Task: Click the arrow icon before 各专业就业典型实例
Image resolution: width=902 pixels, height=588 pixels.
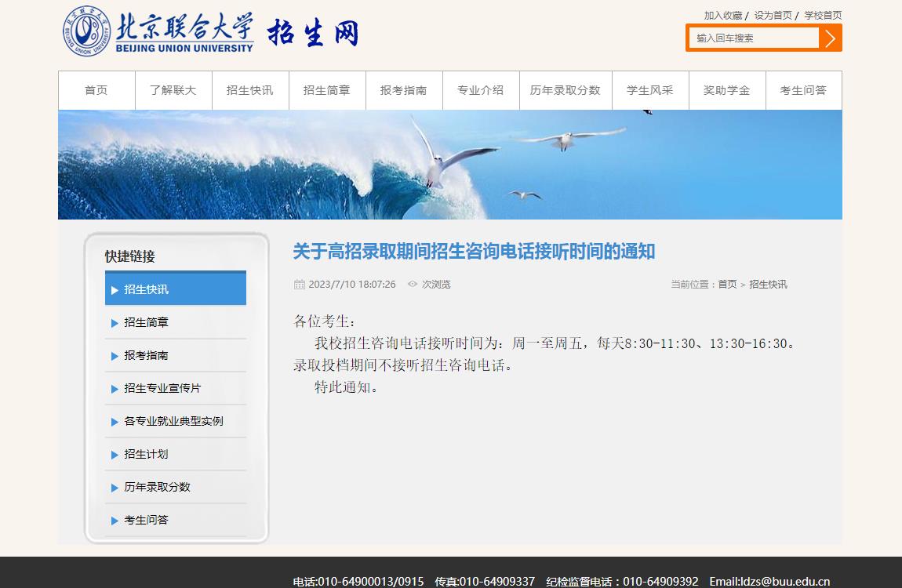Action: (115, 422)
